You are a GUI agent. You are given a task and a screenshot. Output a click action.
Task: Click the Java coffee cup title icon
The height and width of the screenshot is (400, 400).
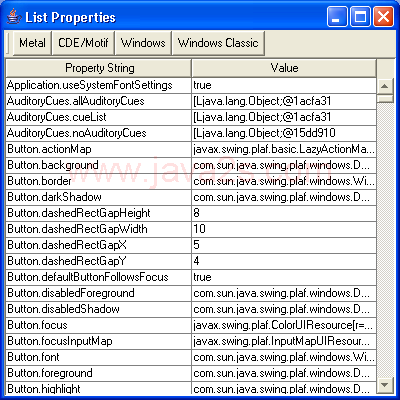(x=14, y=17)
